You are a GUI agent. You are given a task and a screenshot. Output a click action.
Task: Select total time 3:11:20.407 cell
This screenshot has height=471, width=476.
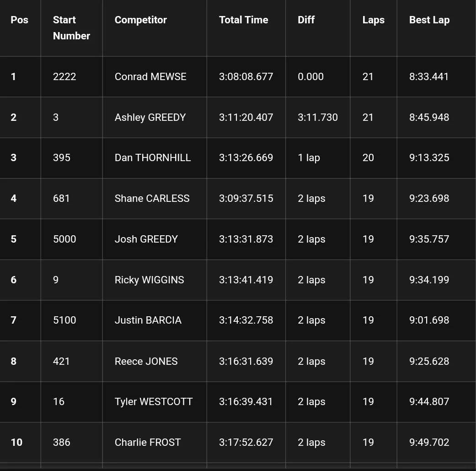(246, 118)
